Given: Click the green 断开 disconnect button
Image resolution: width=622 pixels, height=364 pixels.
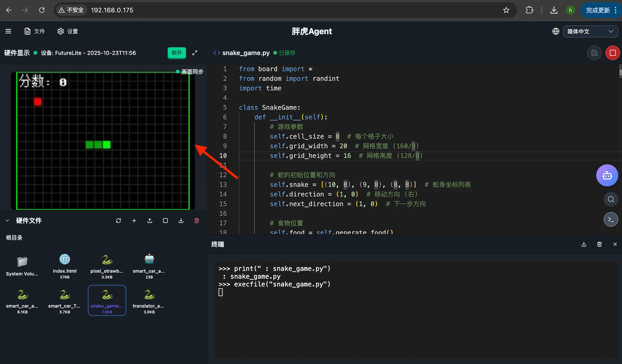Looking at the screenshot, I should click(176, 53).
